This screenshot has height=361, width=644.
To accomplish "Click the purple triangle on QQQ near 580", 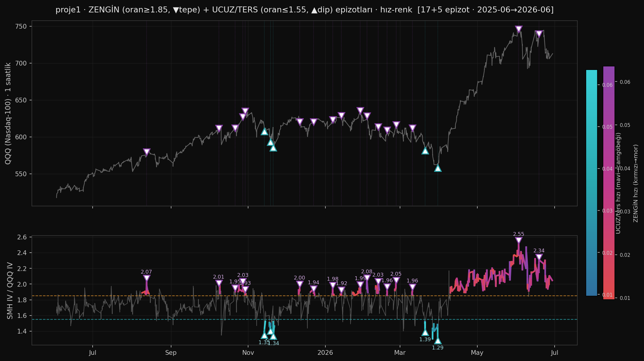I will [x=147, y=152].
